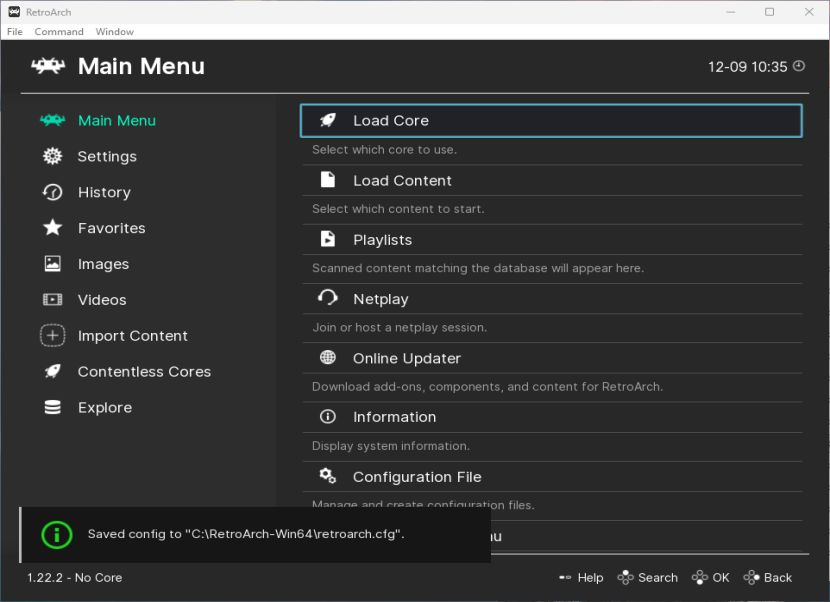Click the Back label in the footer
This screenshot has height=602, width=830.
click(778, 578)
